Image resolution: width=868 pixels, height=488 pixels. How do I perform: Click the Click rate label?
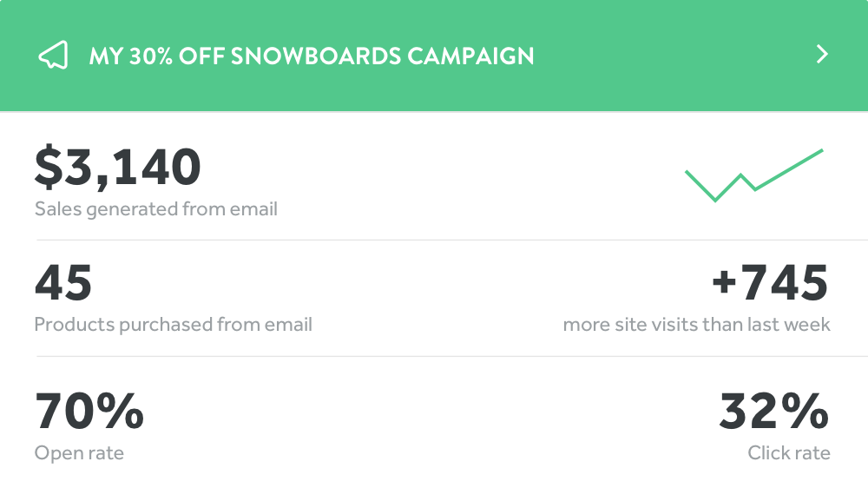(x=789, y=453)
